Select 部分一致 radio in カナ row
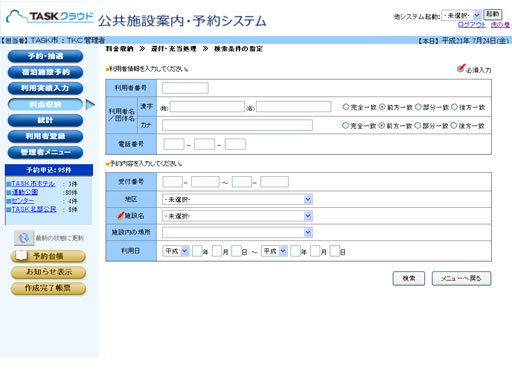Viewport: 512px width, 384px height. pos(418,125)
